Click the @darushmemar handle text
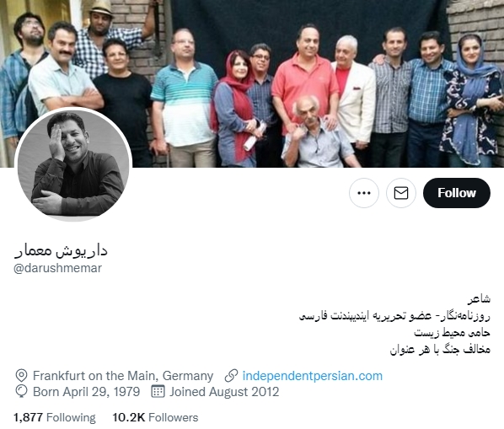 [58, 268]
